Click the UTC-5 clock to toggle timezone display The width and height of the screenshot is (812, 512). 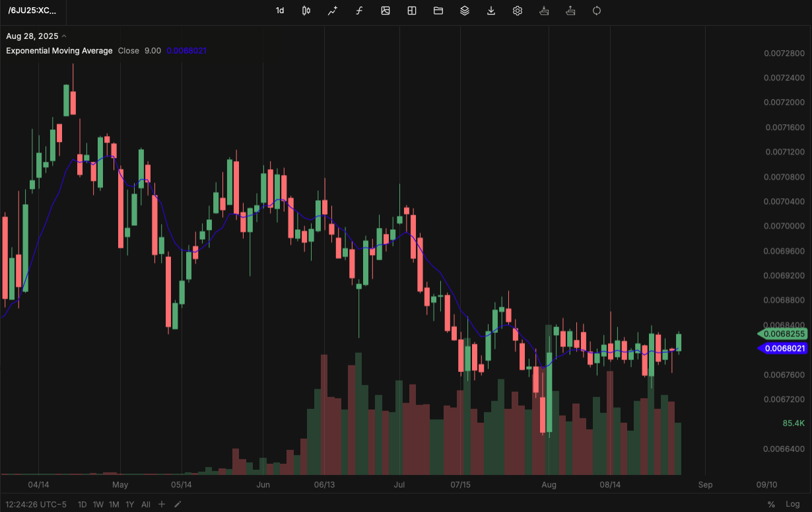pyautogui.click(x=36, y=504)
